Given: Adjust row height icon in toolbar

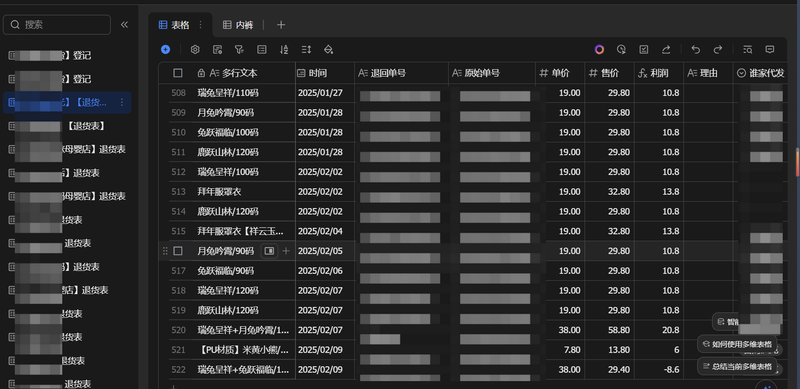Looking at the screenshot, I should pos(306,50).
